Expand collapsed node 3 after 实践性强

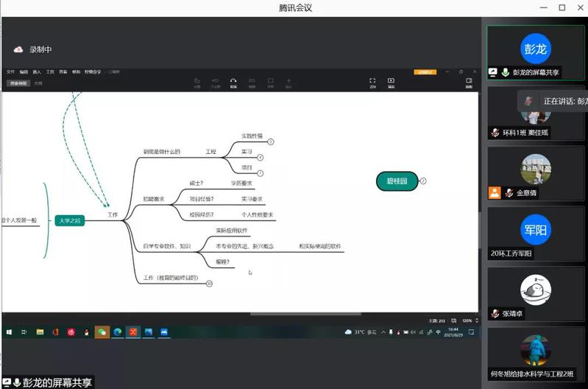point(270,141)
